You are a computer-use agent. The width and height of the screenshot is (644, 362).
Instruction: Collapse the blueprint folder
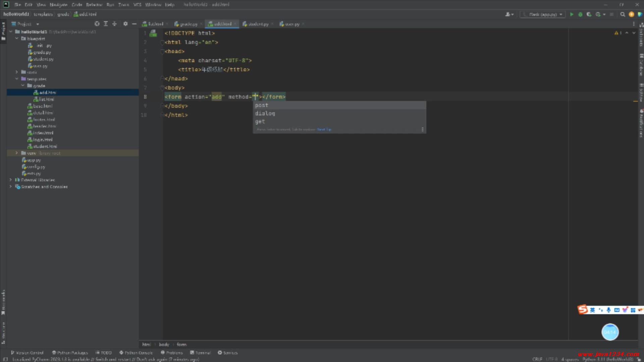click(17, 39)
